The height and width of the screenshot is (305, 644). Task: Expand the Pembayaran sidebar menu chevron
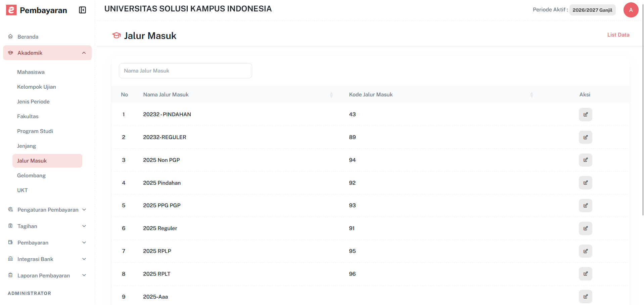tap(84, 243)
